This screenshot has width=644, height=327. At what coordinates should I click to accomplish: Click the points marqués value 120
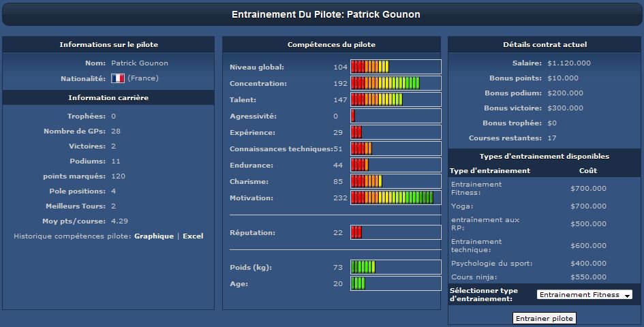tap(119, 176)
